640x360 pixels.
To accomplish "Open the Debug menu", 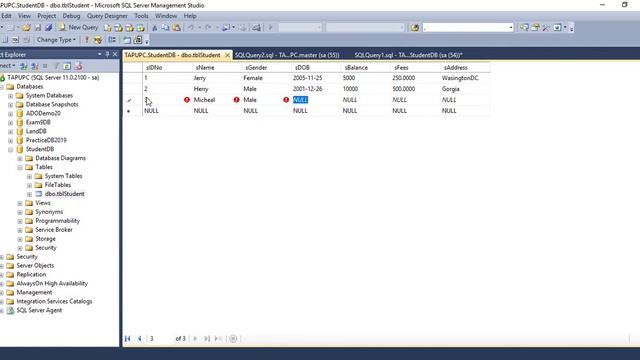I will 71,16.
